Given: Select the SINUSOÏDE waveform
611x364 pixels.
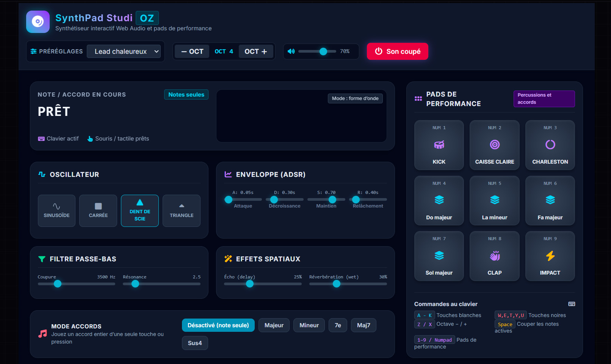Looking at the screenshot, I should click(x=56, y=211).
